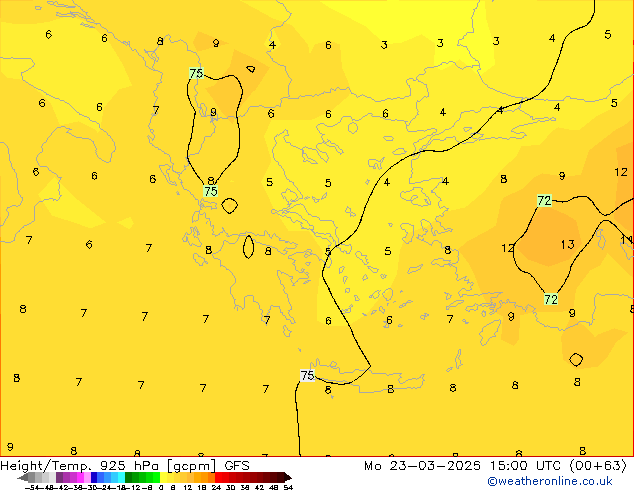This screenshot has height=490, width=634.
Task: Click the topmost 75 contour label
Action: coord(196,73)
